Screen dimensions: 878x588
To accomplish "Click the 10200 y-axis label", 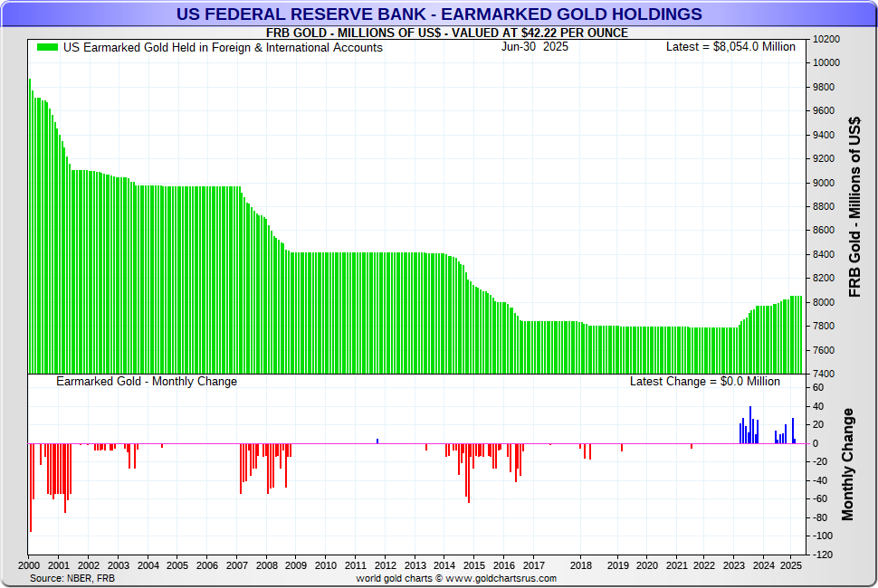I will 826,39.
